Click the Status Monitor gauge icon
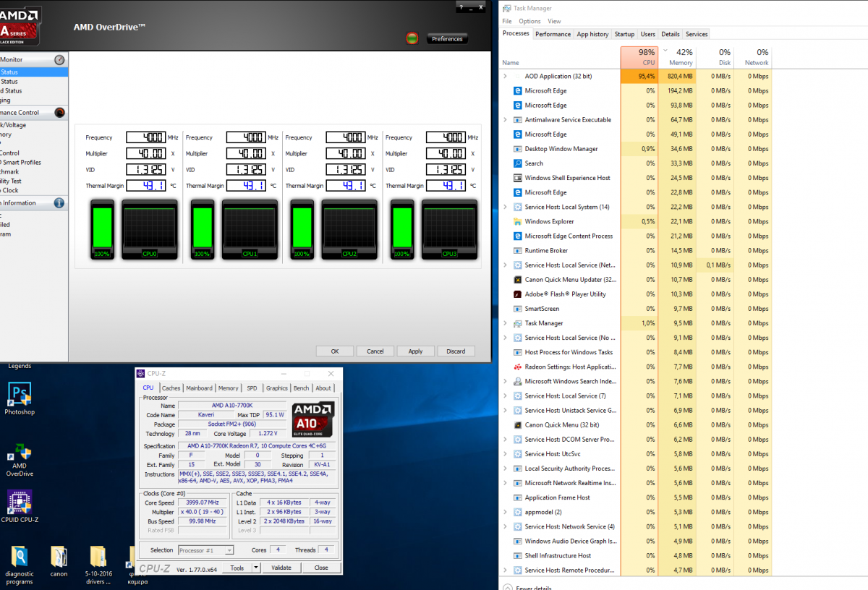 coord(59,60)
